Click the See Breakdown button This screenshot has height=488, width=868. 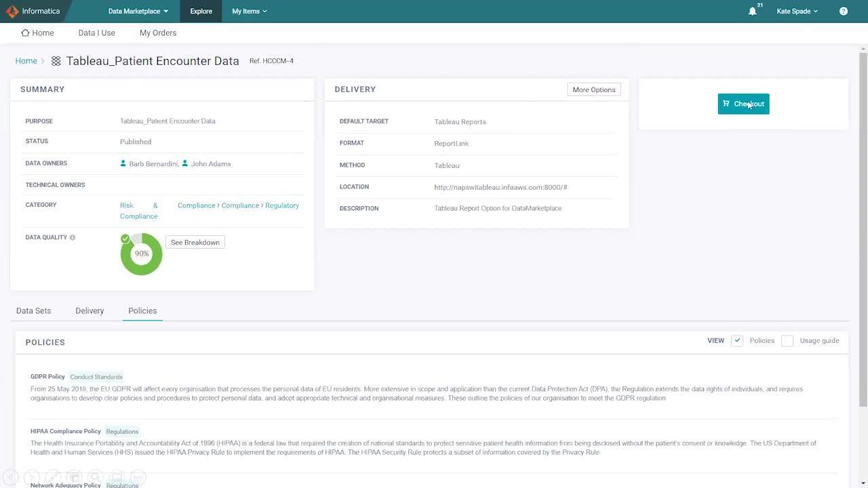195,242
